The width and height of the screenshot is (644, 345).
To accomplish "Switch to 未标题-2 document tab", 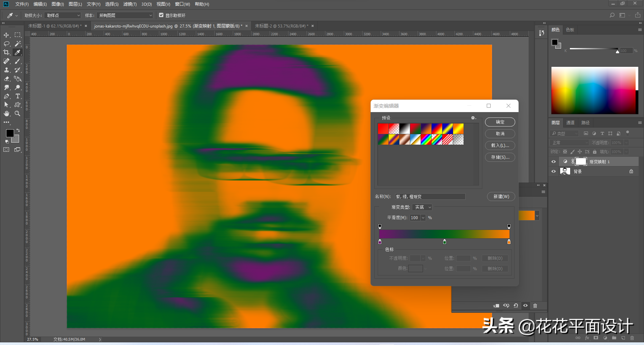I will pos(281,26).
